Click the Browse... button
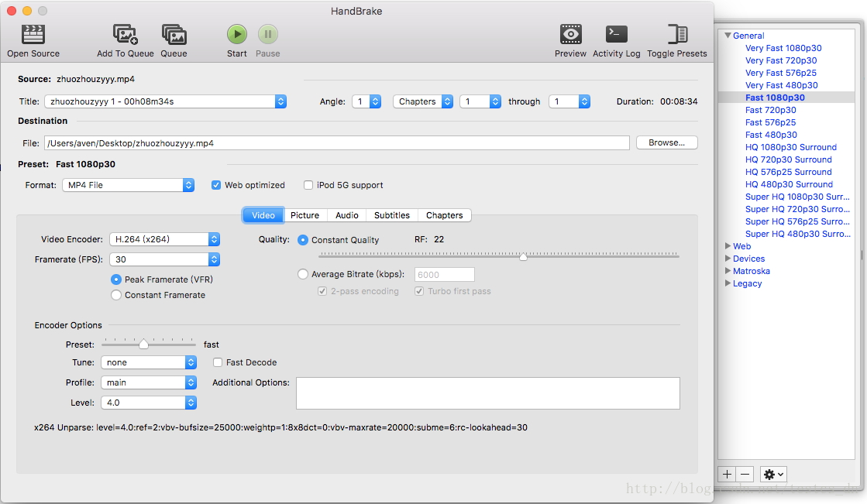Image resolution: width=867 pixels, height=504 pixels. point(667,142)
